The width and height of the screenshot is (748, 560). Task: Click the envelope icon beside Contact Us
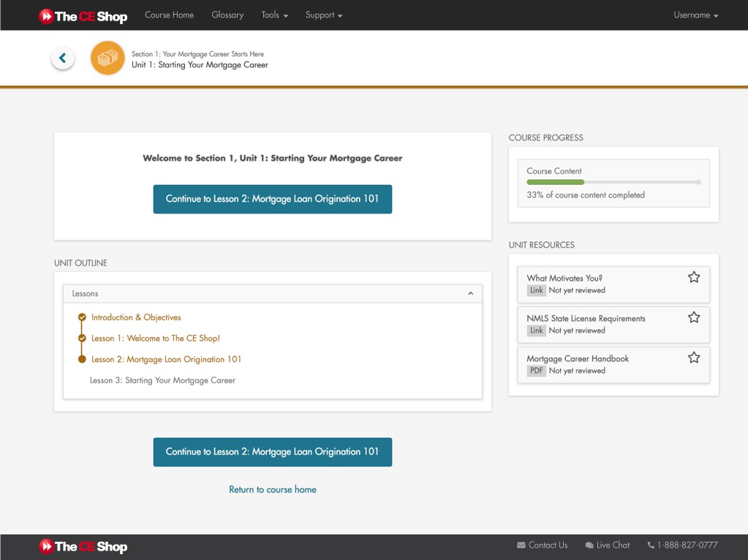coord(521,545)
